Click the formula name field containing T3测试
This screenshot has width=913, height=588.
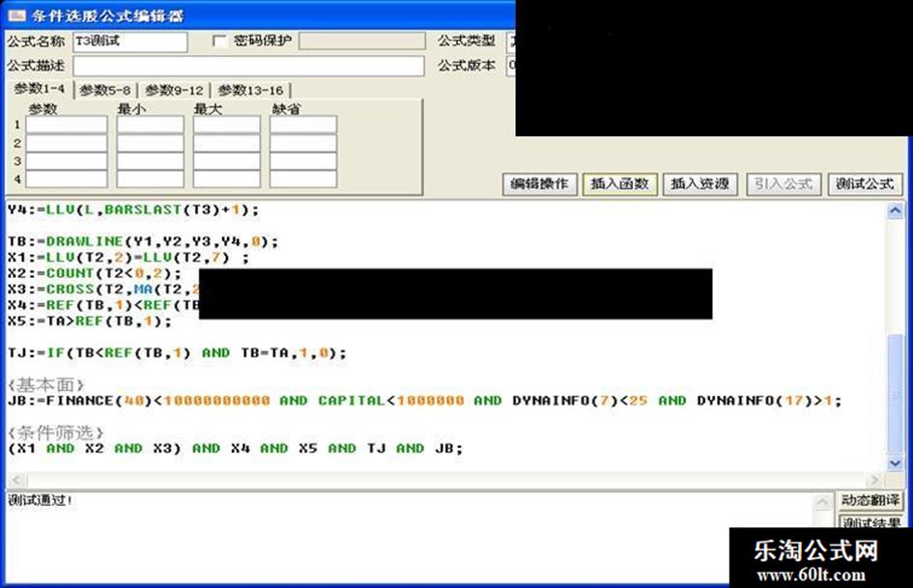tap(129, 42)
